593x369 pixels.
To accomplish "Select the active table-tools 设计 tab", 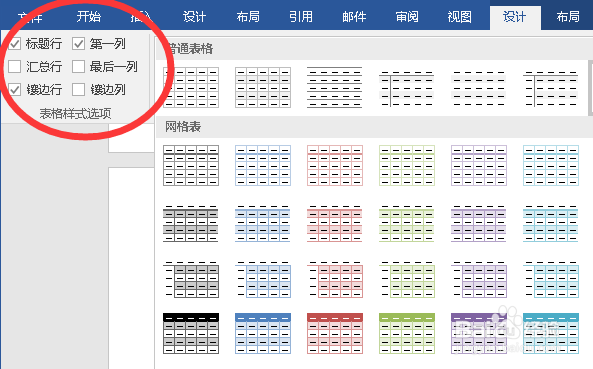I will (515, 17).
